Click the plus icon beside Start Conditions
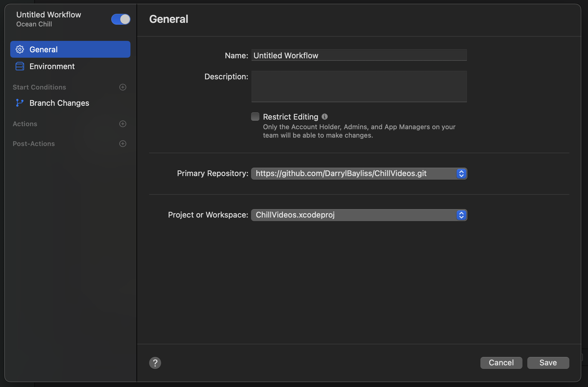The width and height of the screenshot is (588, 387). [123, 87]
